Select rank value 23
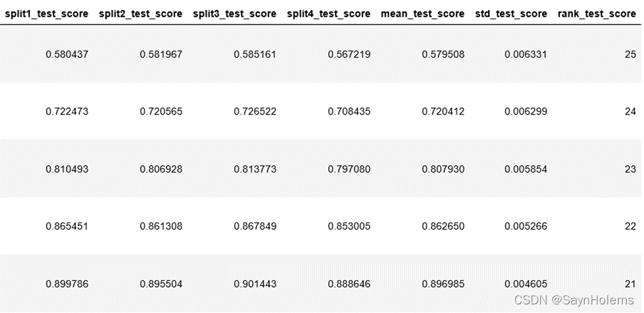The image size is (644, 313). pos(631,169)
